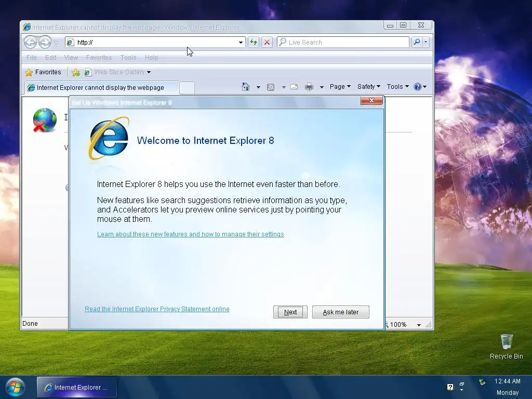Open the Page command bar menu
The image size is (532, 399).
pos(340,87)
